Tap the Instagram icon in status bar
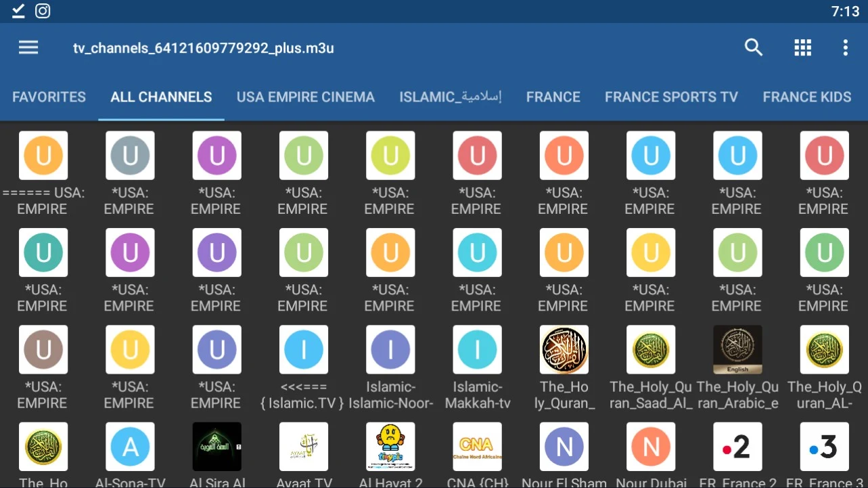The height and width of the screenshot is (488, 868). [x=43, y=11]
